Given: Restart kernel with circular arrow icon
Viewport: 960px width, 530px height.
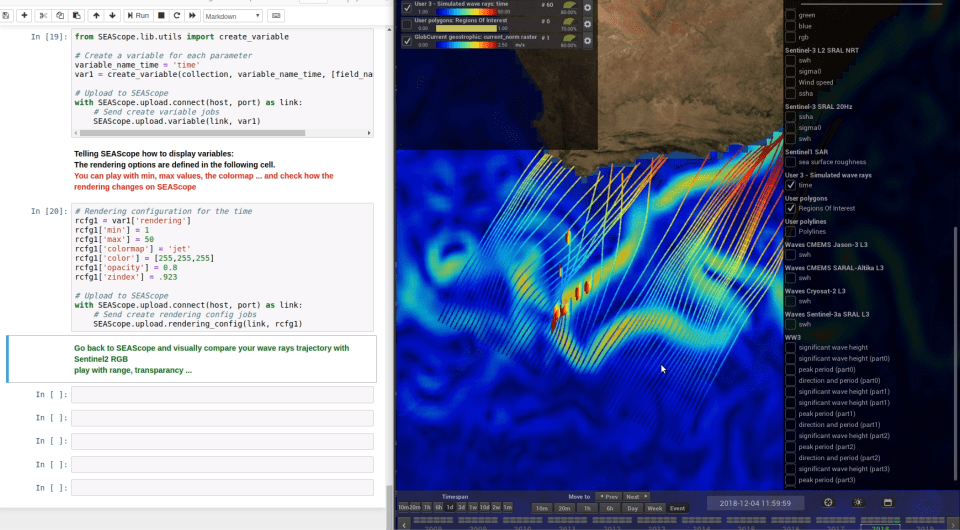Looking at the screenshot, I should tap(176, 16).
